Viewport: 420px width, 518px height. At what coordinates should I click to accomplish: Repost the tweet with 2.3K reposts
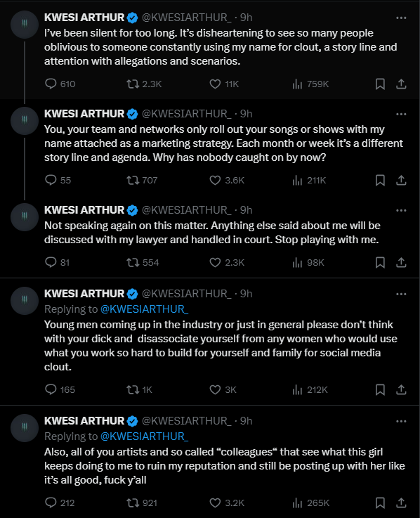(x=144, y=84)
